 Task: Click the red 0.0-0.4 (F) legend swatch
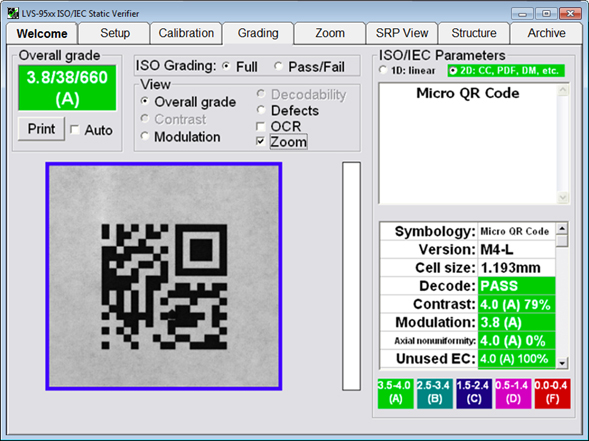pyautogui.click(x=552, y=394)
